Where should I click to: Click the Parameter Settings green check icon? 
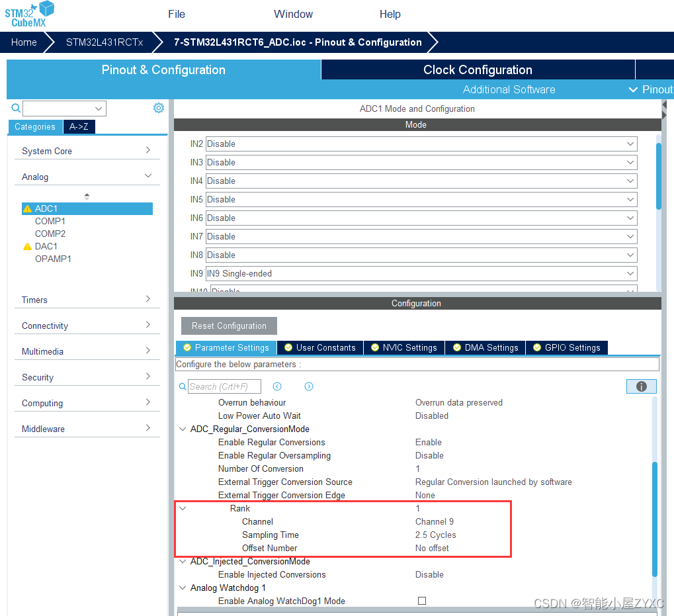187,347
